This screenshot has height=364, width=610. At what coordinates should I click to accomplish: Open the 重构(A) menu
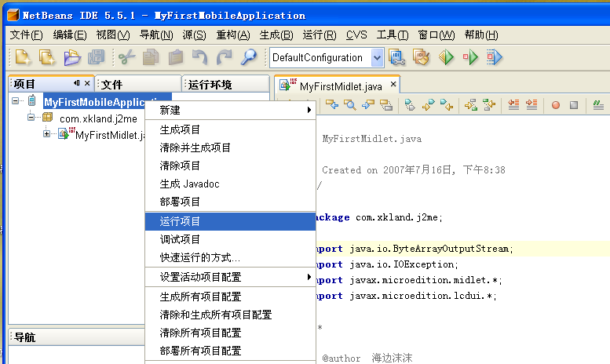(x=233, y=35)
